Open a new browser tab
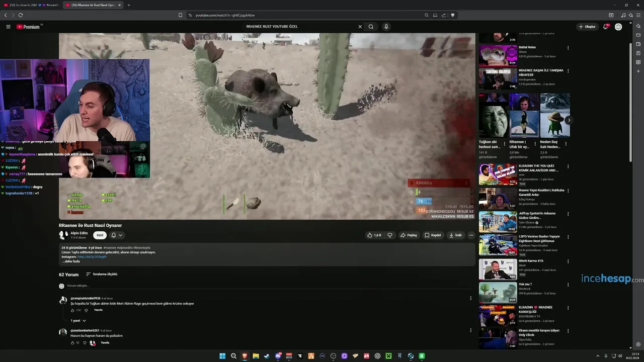 128,5
